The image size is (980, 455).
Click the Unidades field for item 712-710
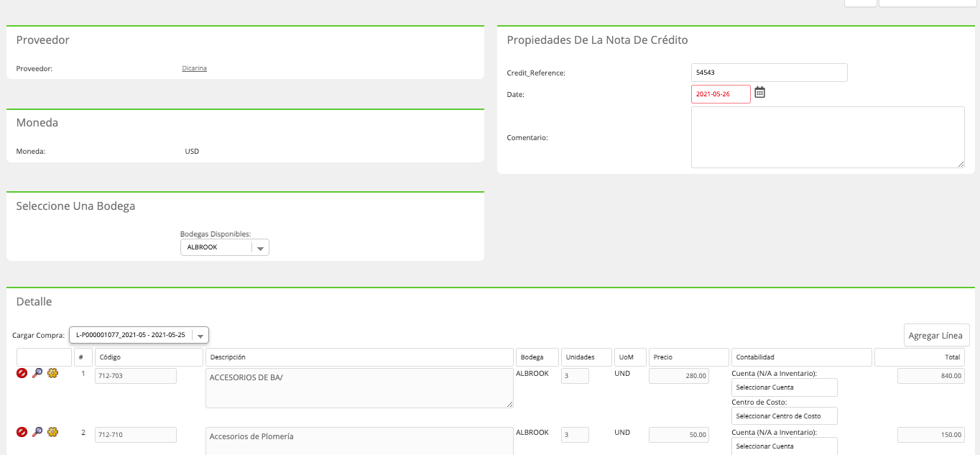[x=575, y=435]
